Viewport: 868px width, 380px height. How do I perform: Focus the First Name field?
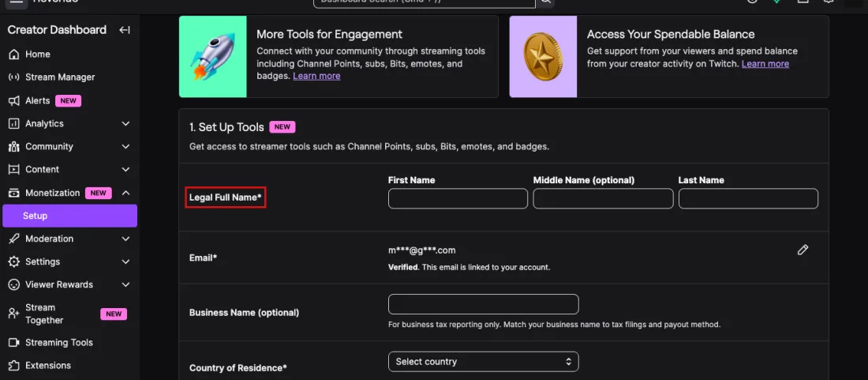point(458,198)
